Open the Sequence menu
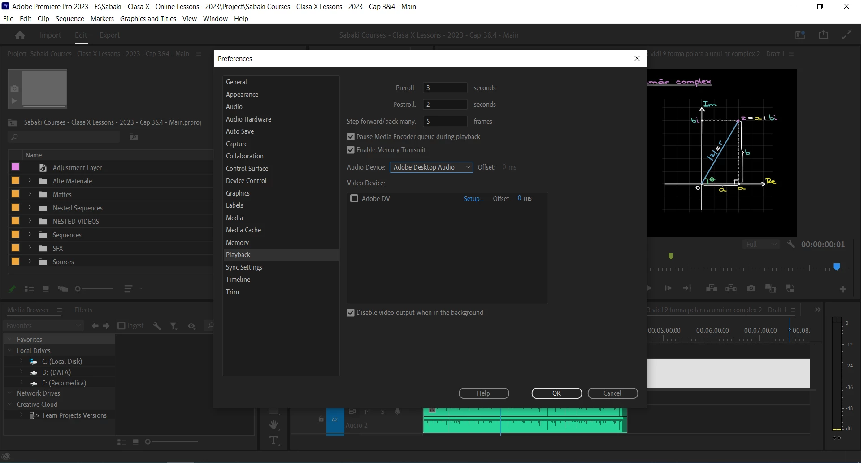868x463 pixels. 69,18
